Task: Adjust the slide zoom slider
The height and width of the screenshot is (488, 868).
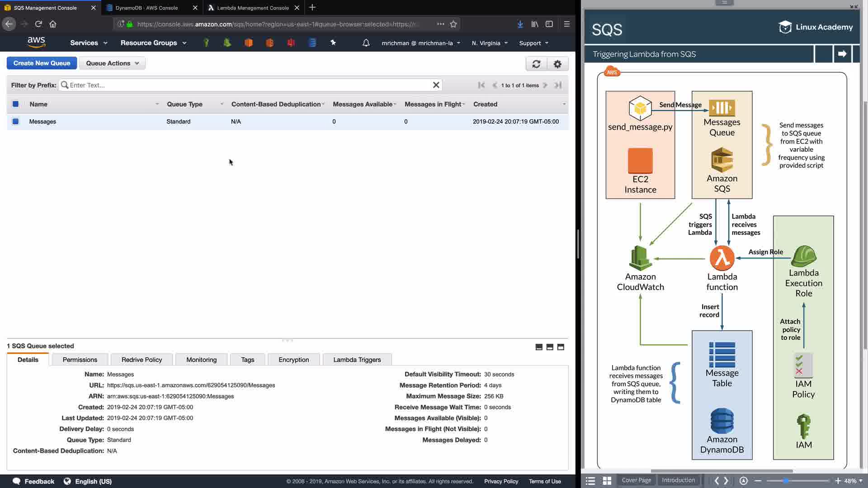Action: (x=786, y=481)
